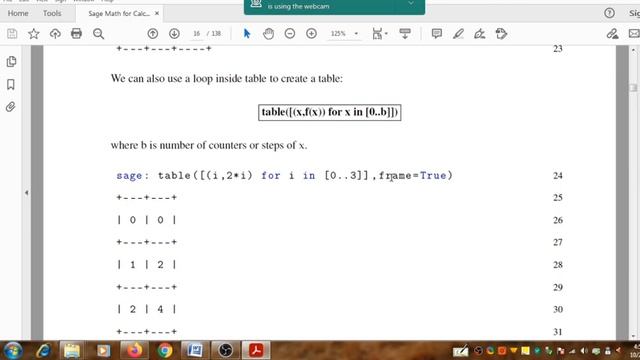Open File Explorer from the taskbar
Viewport: 640px width, 360px height.
(72, 351)
